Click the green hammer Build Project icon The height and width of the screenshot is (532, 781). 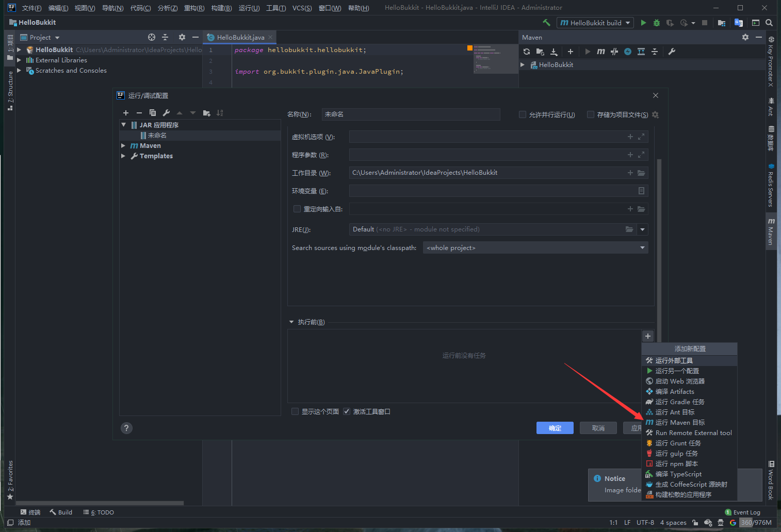(x=546, y=23)
